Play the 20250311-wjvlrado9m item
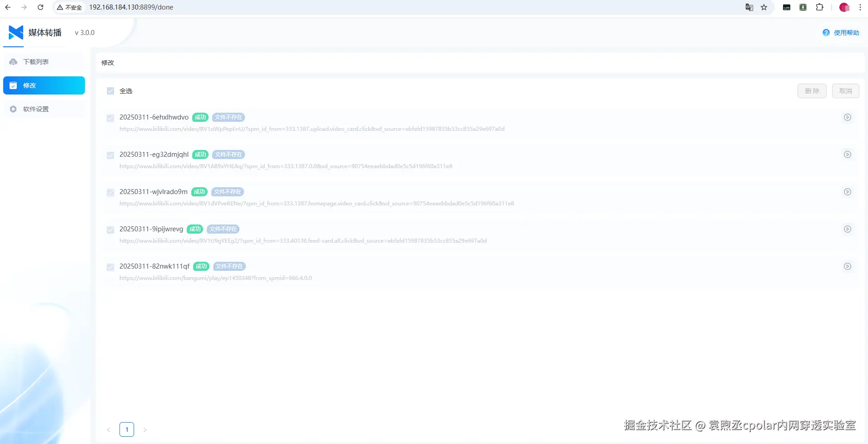Image resolution: width=868 pixels, height=444 pixels. click(848, 192)
